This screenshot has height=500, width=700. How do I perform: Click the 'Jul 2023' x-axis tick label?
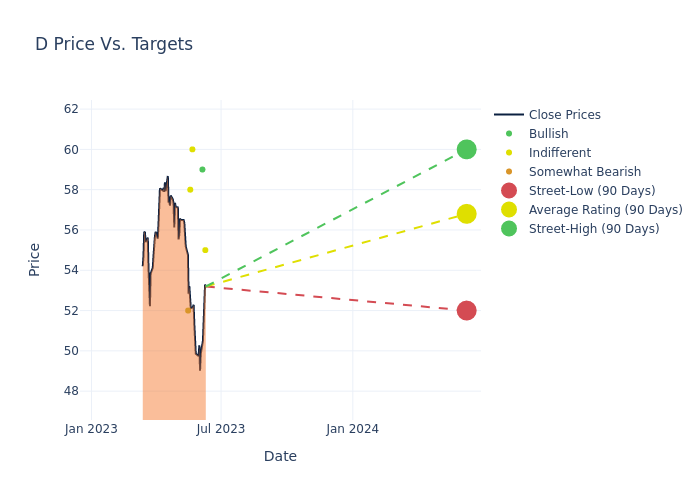tap(221, 429)
